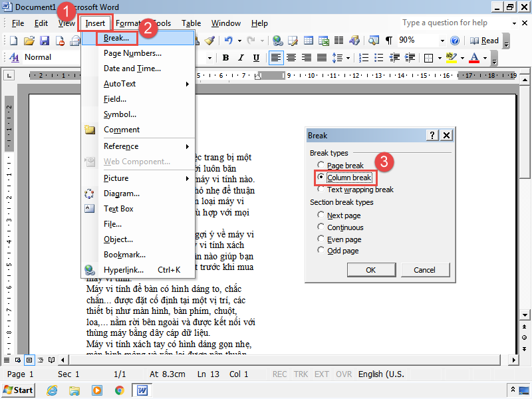Screen dimensions: 532x399
Task: Show the Drawing toolbar
Action: [x=354, y=41]
